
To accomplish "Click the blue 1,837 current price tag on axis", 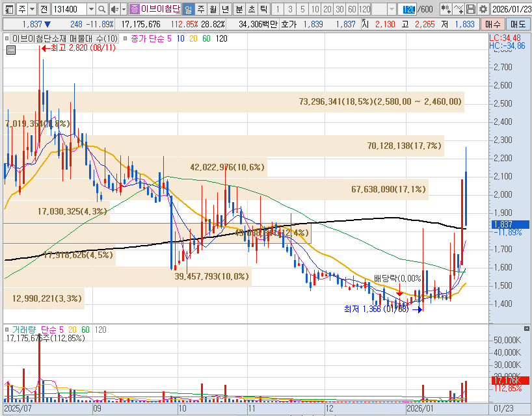I will tap(511, 224).
